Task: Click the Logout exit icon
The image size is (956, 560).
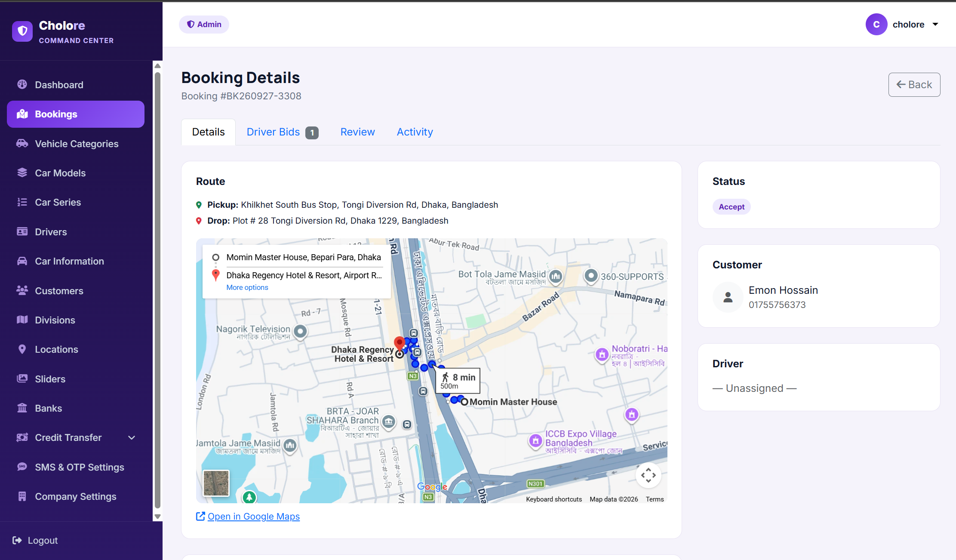Action: point(17,540)
